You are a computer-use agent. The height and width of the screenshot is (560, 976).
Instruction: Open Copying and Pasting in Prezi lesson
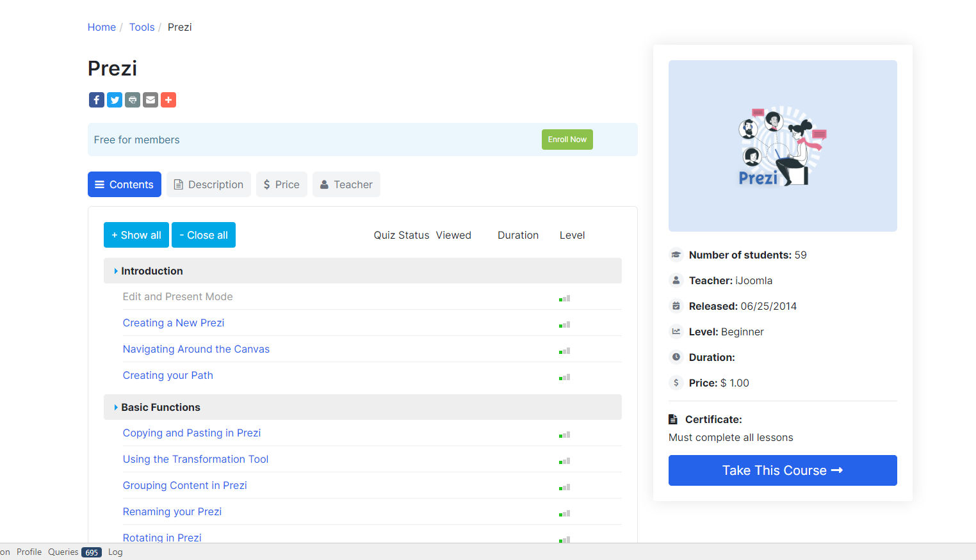pyautogui.click(x=191, y=433)
